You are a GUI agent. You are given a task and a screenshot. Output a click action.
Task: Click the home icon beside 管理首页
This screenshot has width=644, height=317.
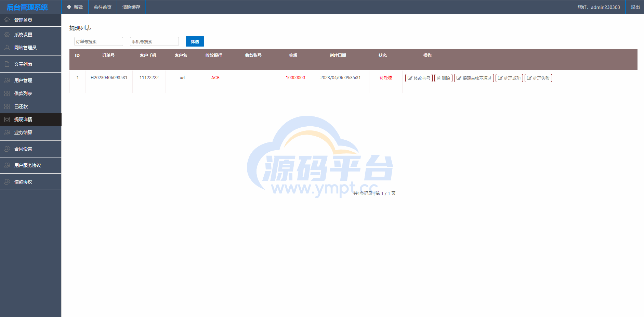[x=7, y=20]
